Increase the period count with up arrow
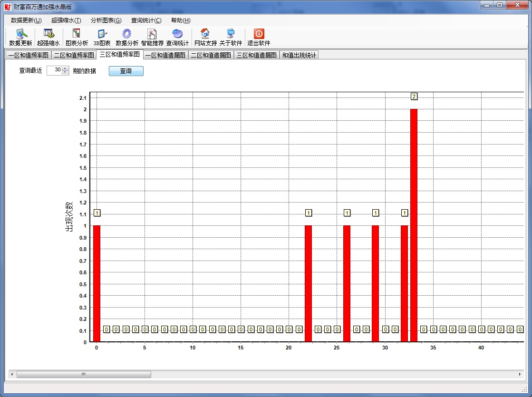 (x=66, y=68)
